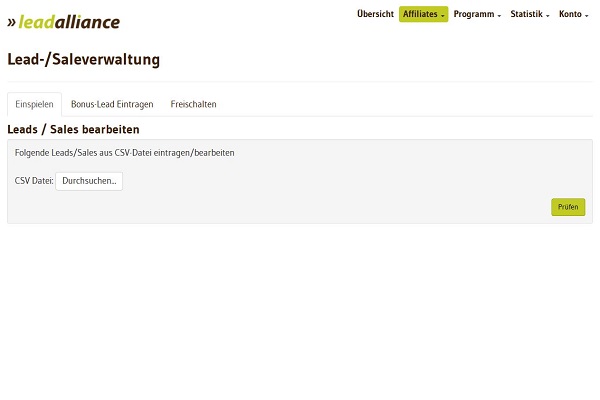Click the double-chevron symbol in the logo
600x400 pixels.
tap(12, 22)
